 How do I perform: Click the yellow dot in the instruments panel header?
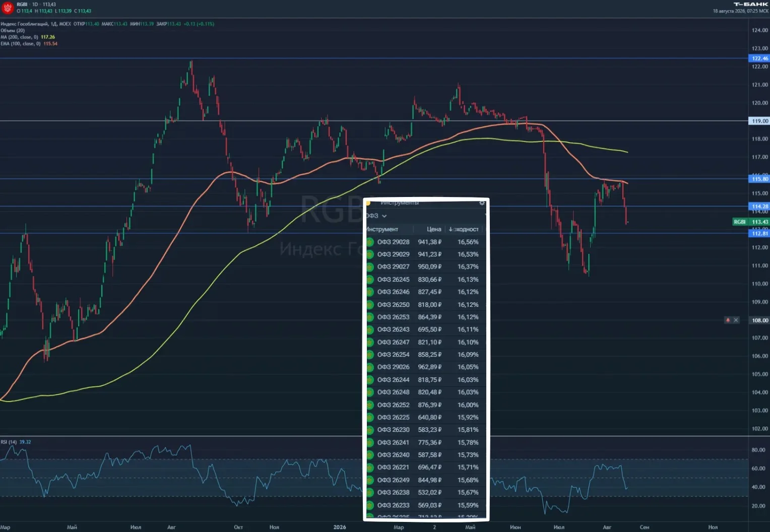click(368, 203)
